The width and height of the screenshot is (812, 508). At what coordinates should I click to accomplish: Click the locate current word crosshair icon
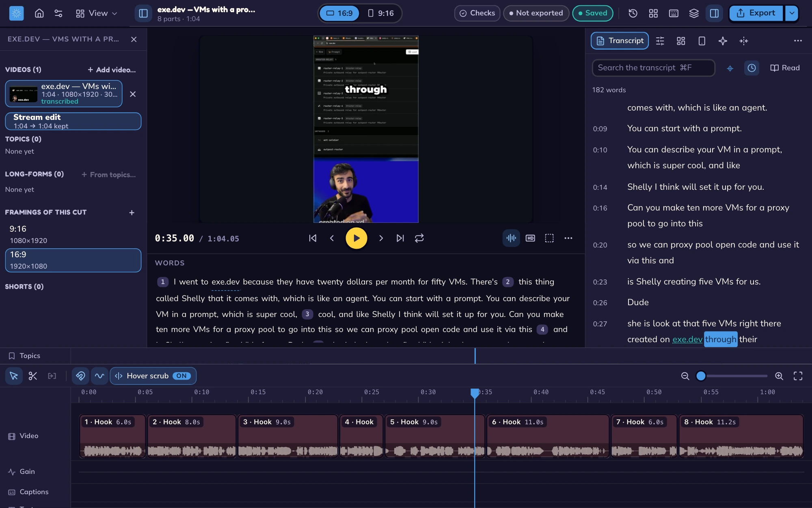(730, 68)
